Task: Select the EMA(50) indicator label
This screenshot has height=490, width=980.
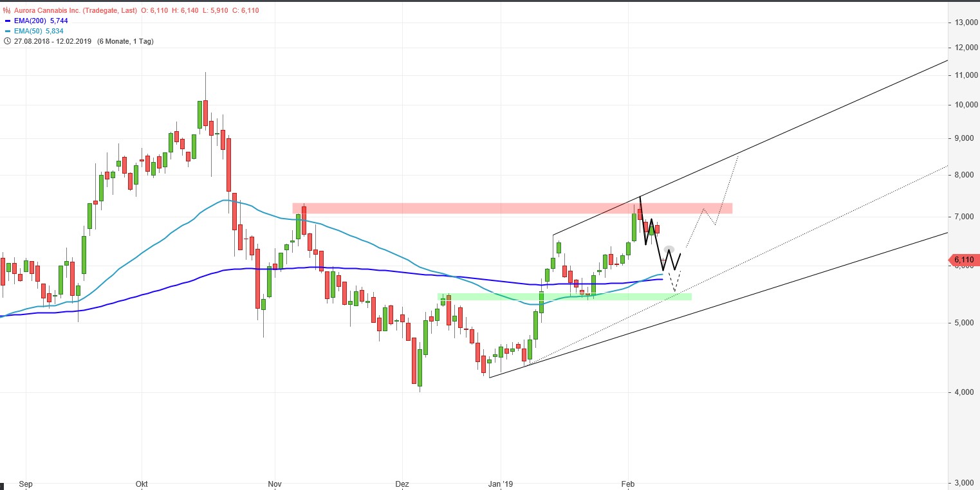Action: tap(28, 32)
